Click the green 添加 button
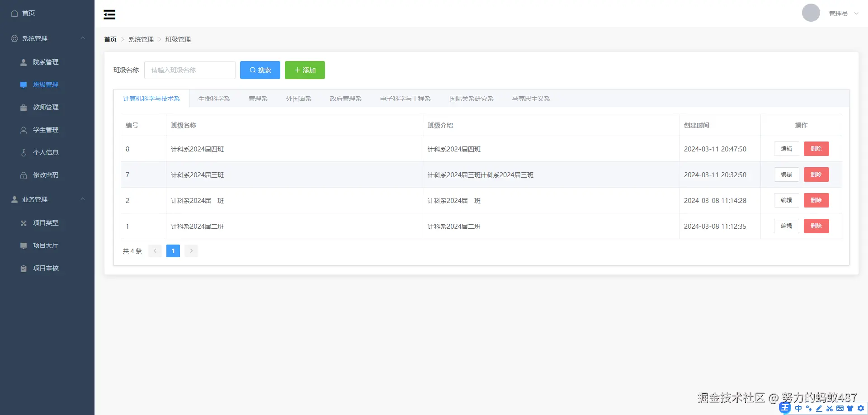Screen dimensions: 868x415 [305, 70]
